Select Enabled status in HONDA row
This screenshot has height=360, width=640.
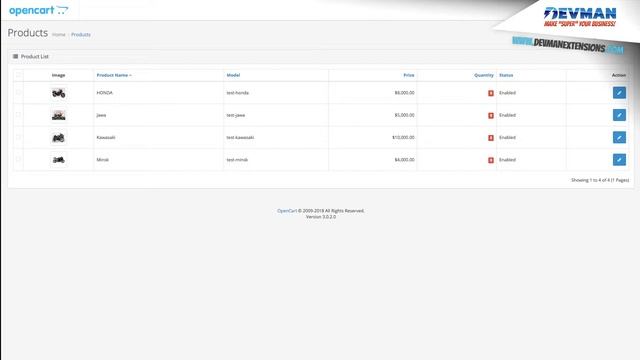[x=507, y=93]
